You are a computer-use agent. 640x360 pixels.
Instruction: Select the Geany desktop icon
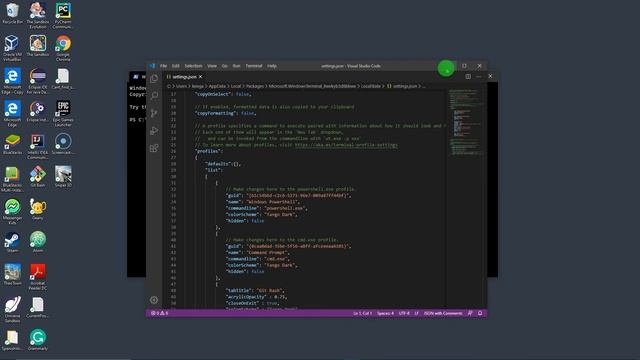coord(38,209)
